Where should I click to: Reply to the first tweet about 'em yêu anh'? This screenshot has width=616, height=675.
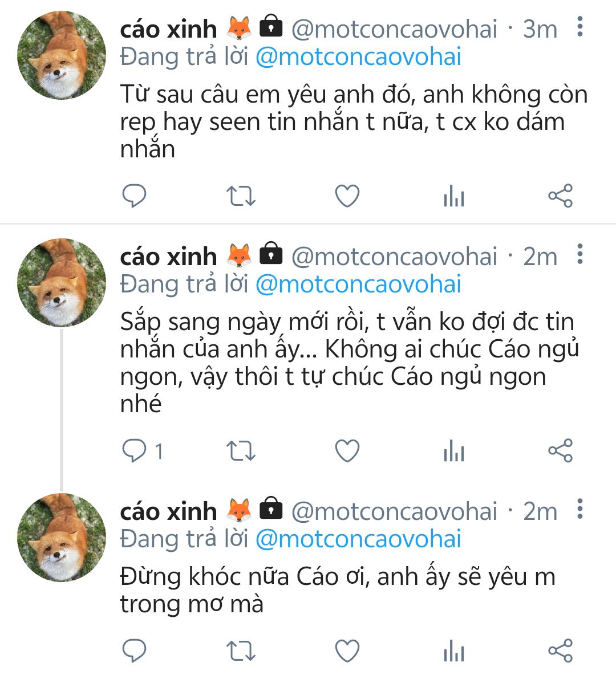[x=135, y=196]
